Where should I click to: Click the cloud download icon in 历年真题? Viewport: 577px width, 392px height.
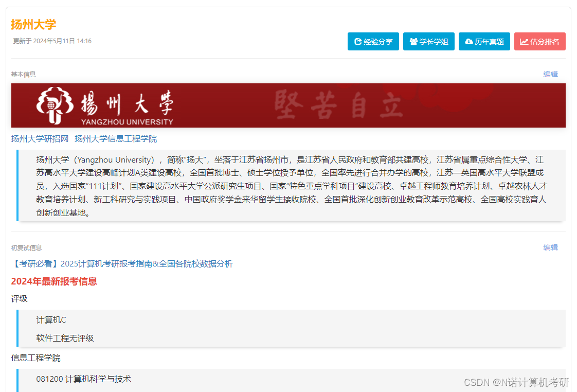click(469, 42)
